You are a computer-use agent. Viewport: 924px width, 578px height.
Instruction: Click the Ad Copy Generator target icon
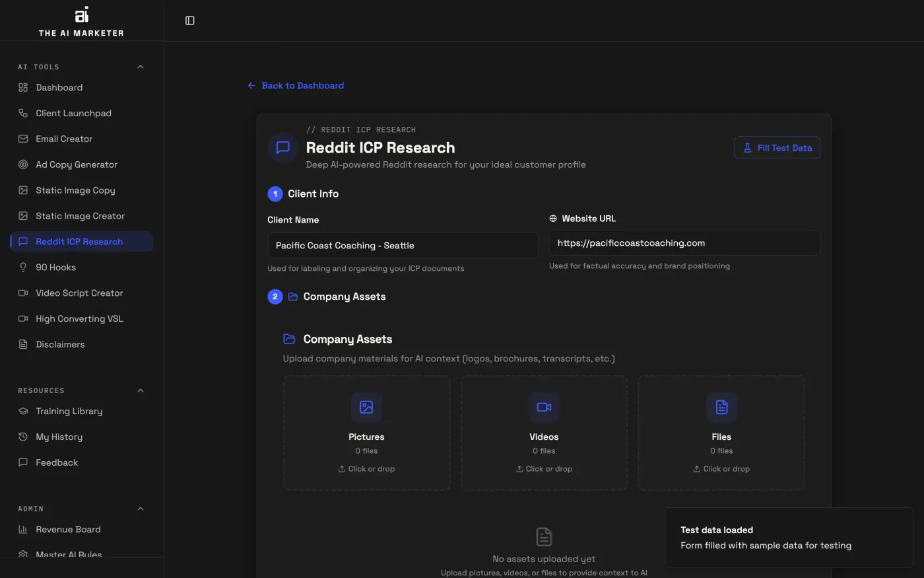click(23, 164)
